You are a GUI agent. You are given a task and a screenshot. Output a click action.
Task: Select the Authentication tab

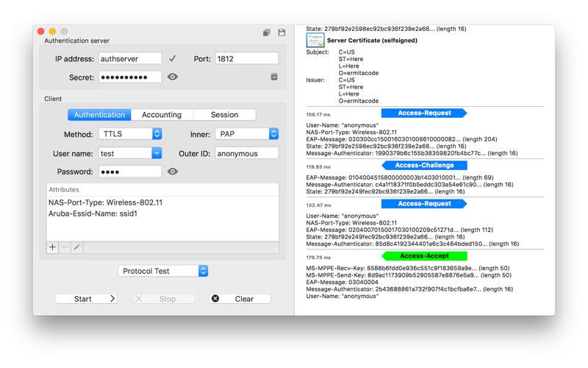click(x=99, y=115)
